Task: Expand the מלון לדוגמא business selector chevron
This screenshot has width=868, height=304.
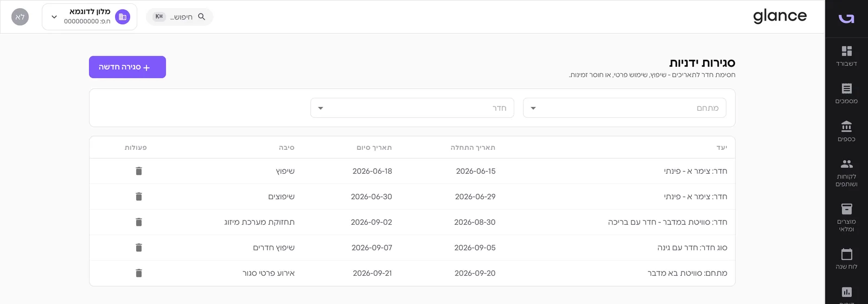Action: 54,17
